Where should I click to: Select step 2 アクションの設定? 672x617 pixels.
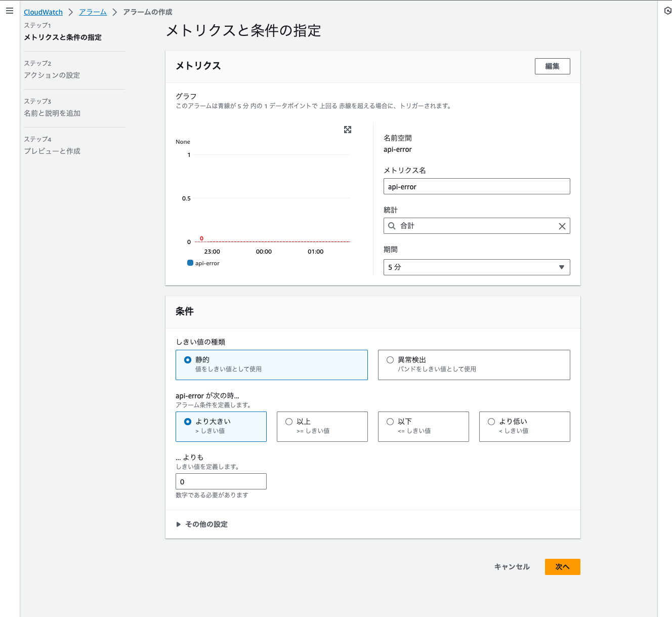tap(52, 75)
